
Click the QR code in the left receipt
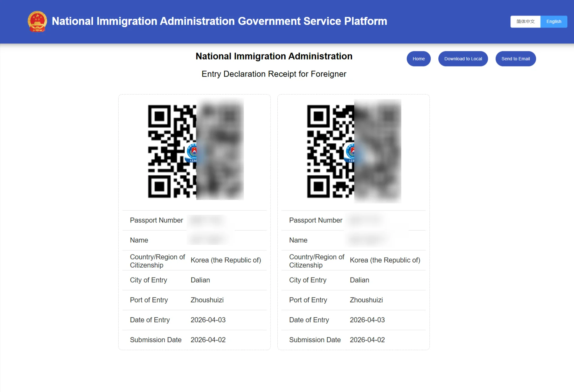tap(196, 151)
